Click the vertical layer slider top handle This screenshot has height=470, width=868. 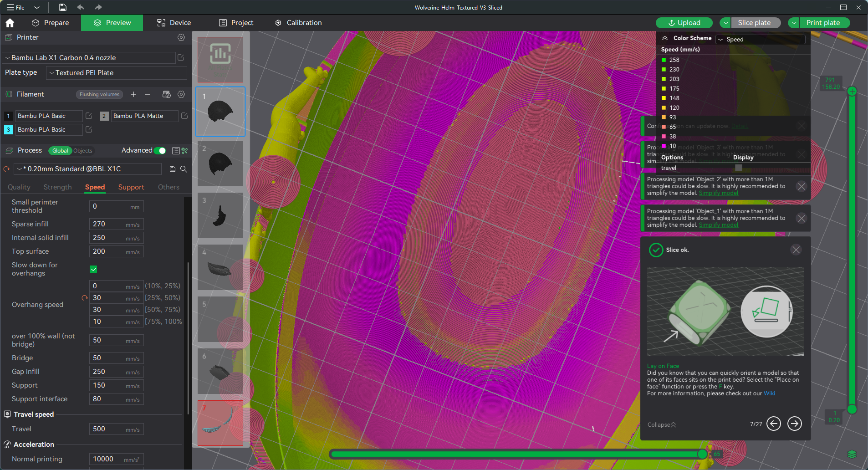point(852,91)
